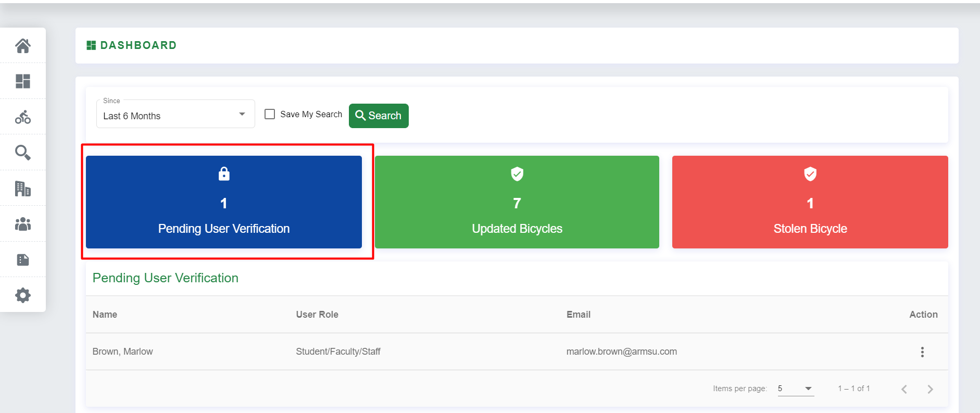Open the Dashboard grid icon in sidebar
The width and height of the screenshot is (980, 413).
[x=23, y=81]
